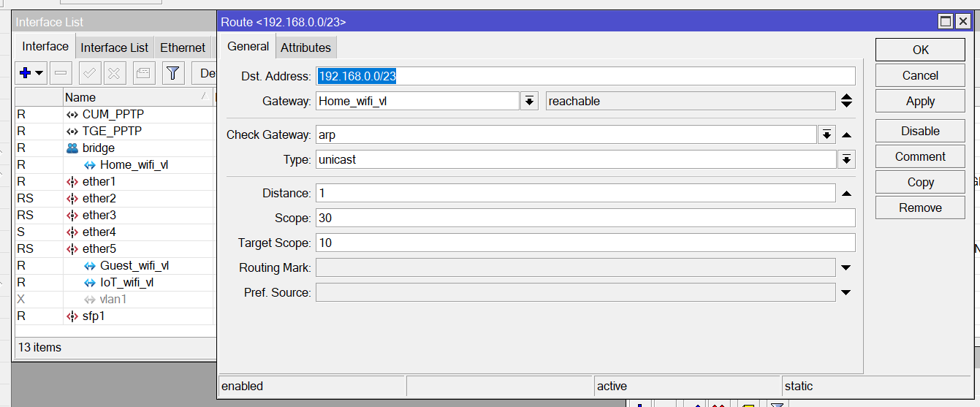
Task: Click the enable checkmark icon in Interface List
Action: pos(90,73)
